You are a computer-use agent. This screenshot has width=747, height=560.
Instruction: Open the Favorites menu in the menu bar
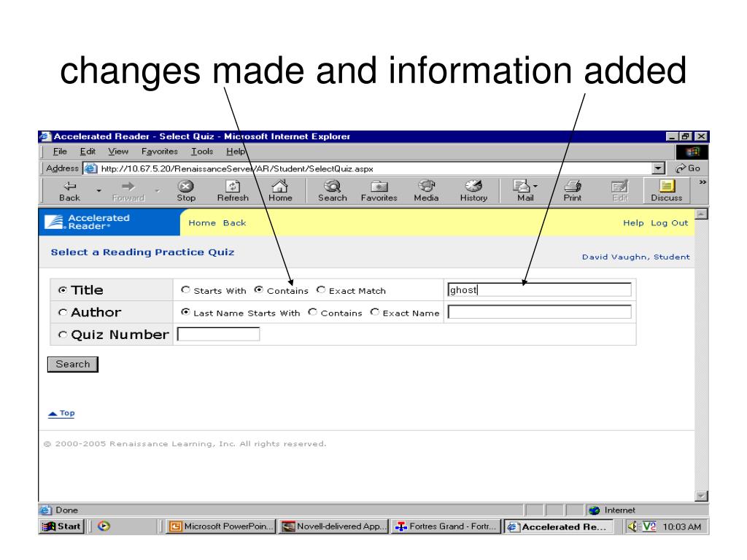160,152
